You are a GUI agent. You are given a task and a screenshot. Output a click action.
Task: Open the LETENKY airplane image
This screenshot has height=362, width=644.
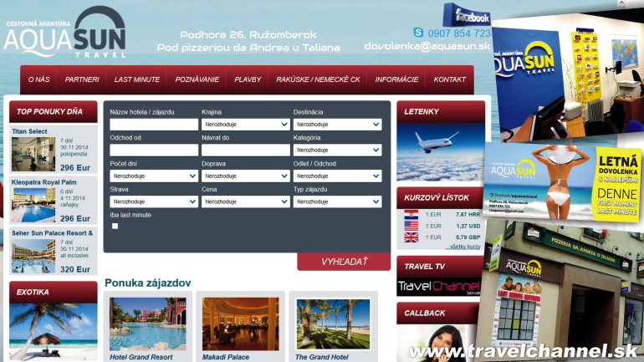coord(440,152)
